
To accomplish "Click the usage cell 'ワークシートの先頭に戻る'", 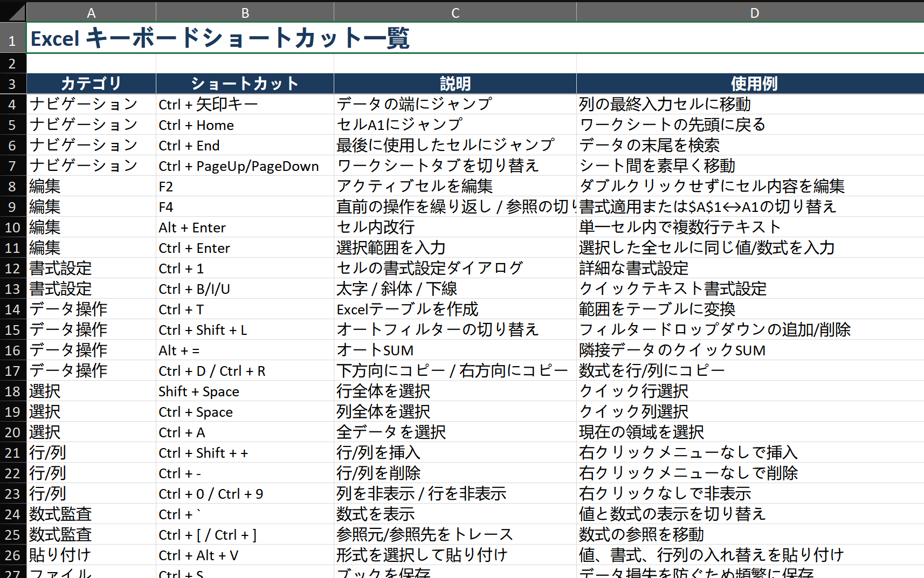I will (750, 125).
